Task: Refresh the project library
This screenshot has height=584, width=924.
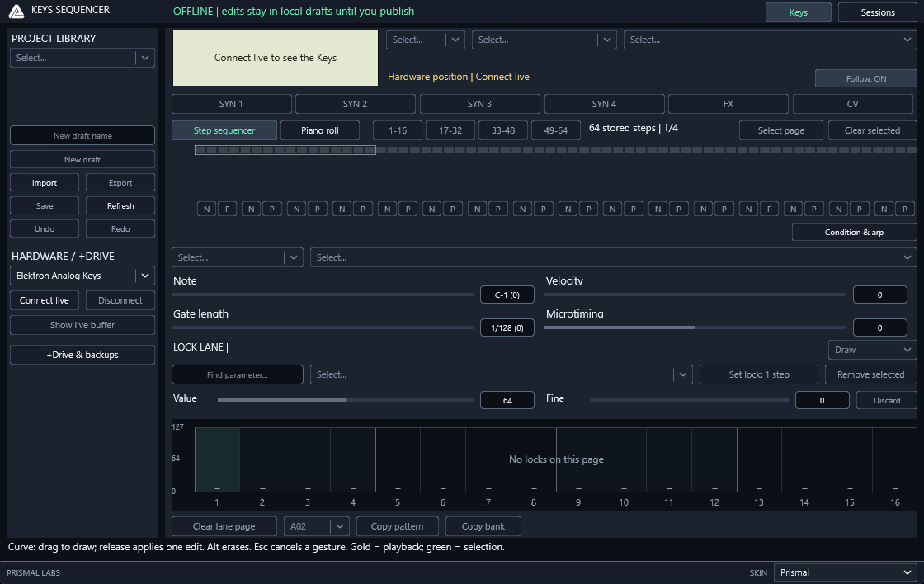Action: click(120, 205)
